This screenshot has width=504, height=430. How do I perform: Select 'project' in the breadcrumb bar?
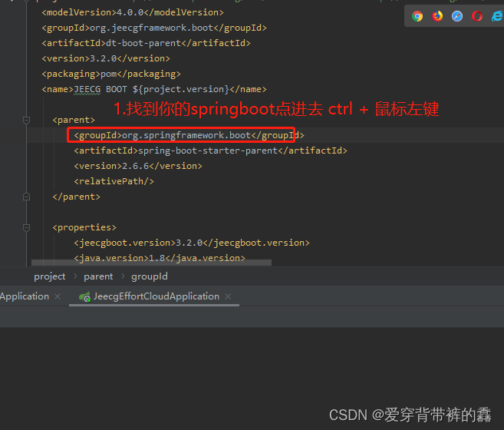(50, 276)
